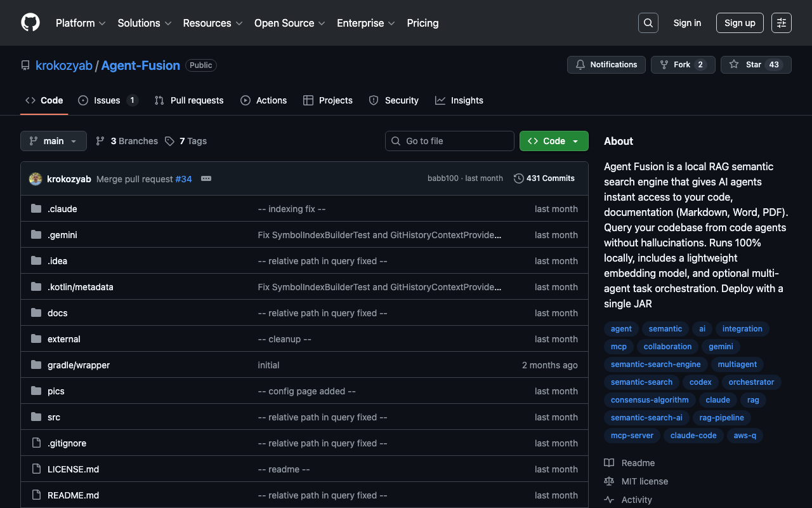Select the semantic-search-engine topic tag

pyautogui.click(x=655, y=364)
